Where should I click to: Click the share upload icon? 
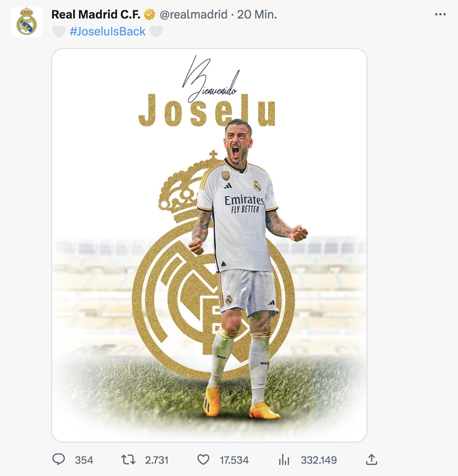[372, 459]
